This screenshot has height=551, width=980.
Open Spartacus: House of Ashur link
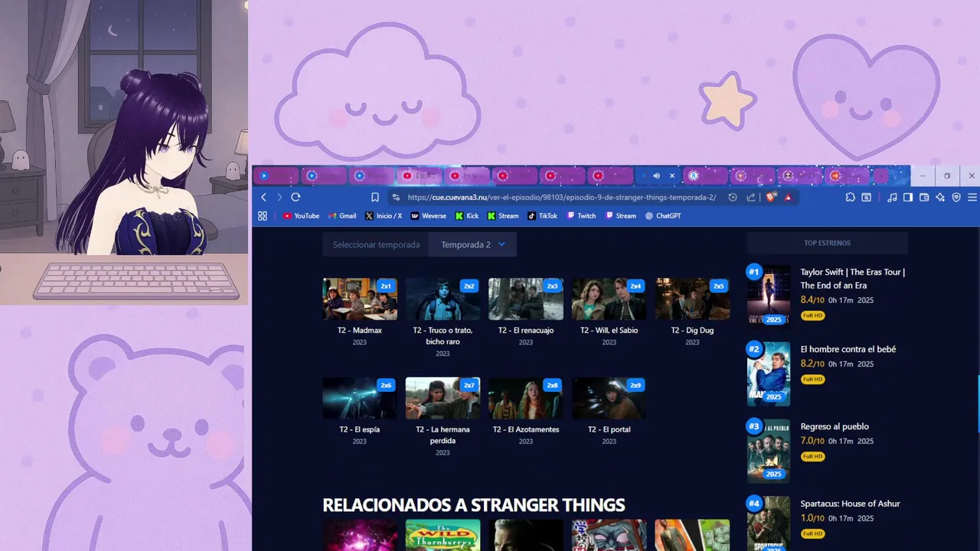click(x=850, y=504)
